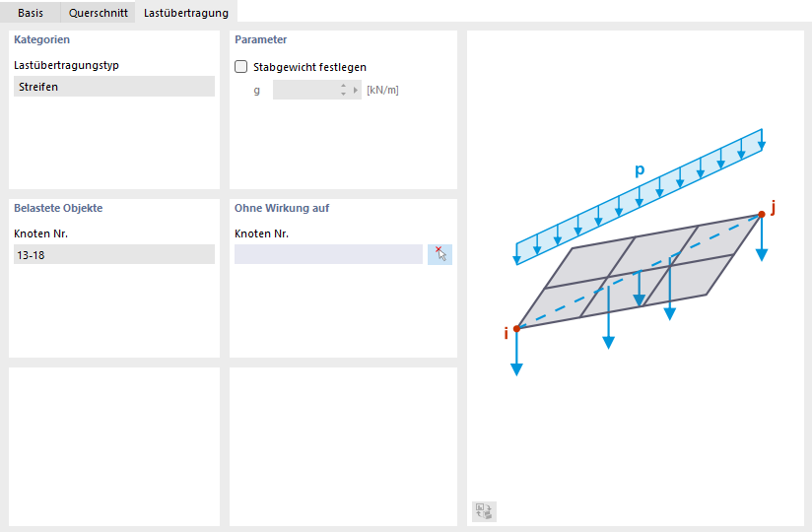Click the down arrow of g spinner
812x532 pixels.
tap(343, 94)
